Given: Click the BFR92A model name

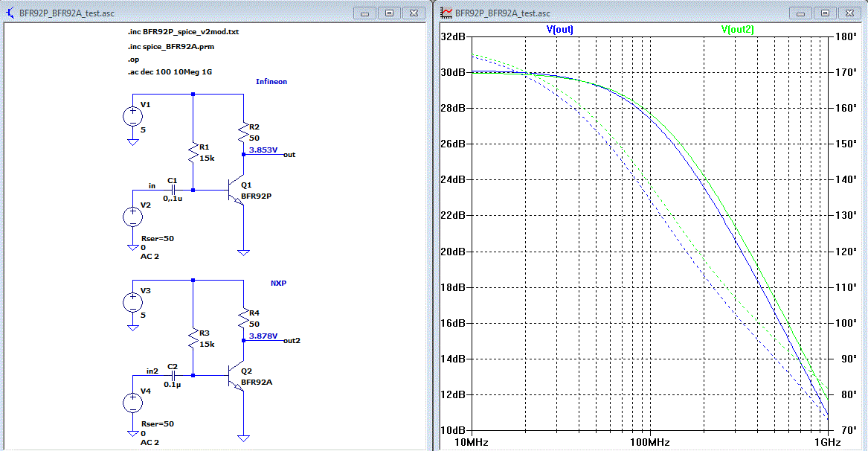Looking at the screenshot, I should (x=257, y=383).
